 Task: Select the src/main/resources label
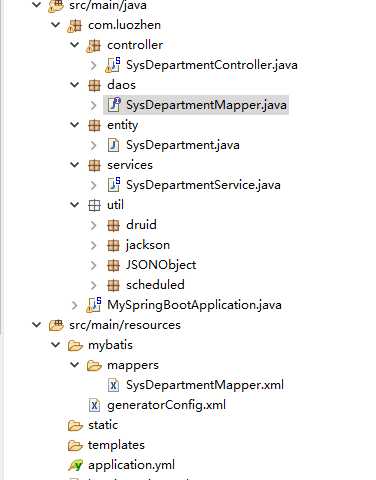click(125, 325)
